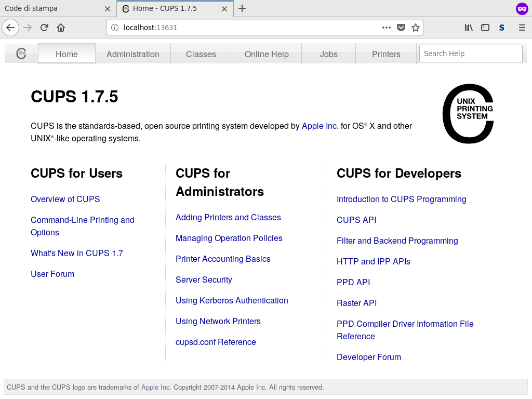Open Using Network Printers link

pyautogui.click(x=218, y=321)
